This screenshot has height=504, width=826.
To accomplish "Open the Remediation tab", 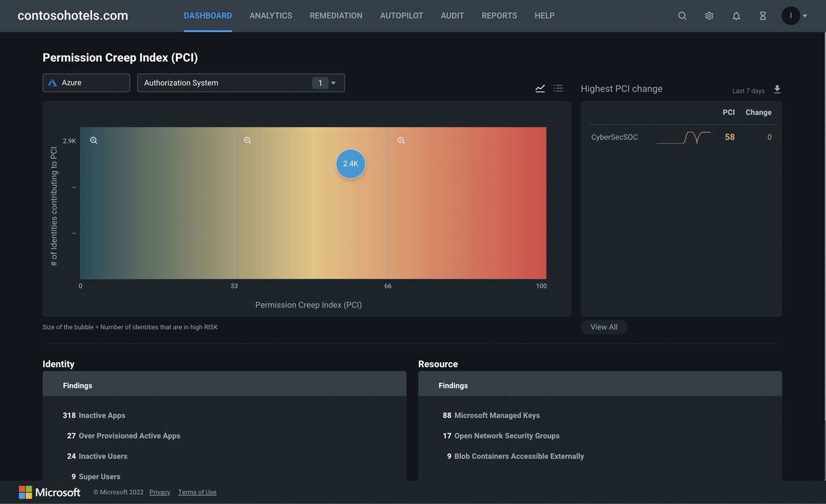I will [336, 15].
